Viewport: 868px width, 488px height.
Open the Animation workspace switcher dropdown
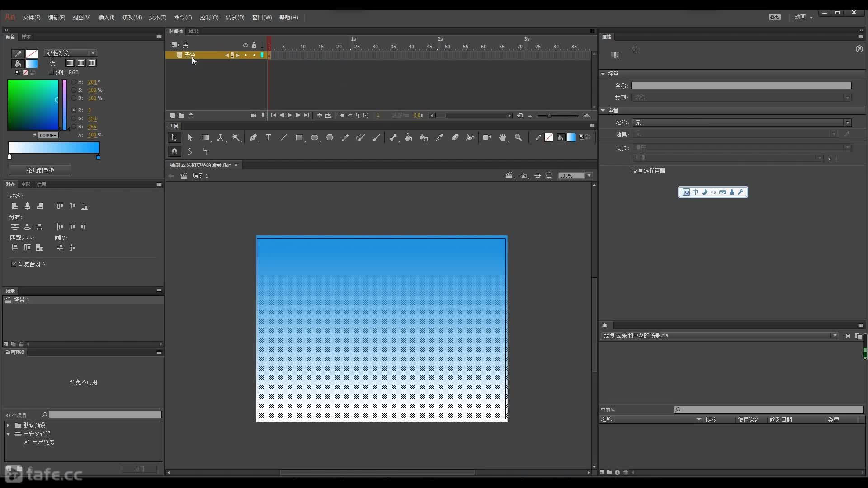coord(803,17)
